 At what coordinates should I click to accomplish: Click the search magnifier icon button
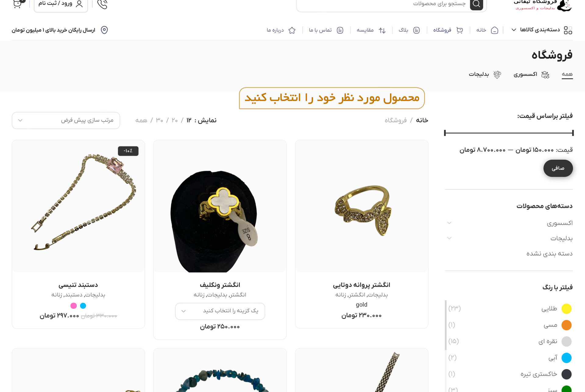477,5
